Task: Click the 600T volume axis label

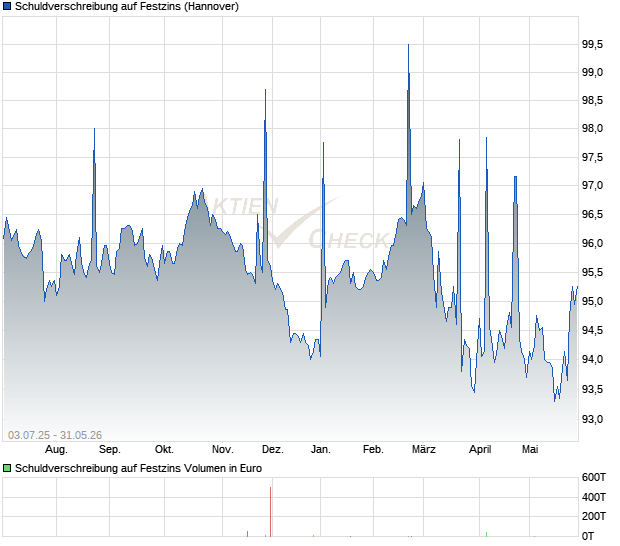Action: (x=594, y=478)
